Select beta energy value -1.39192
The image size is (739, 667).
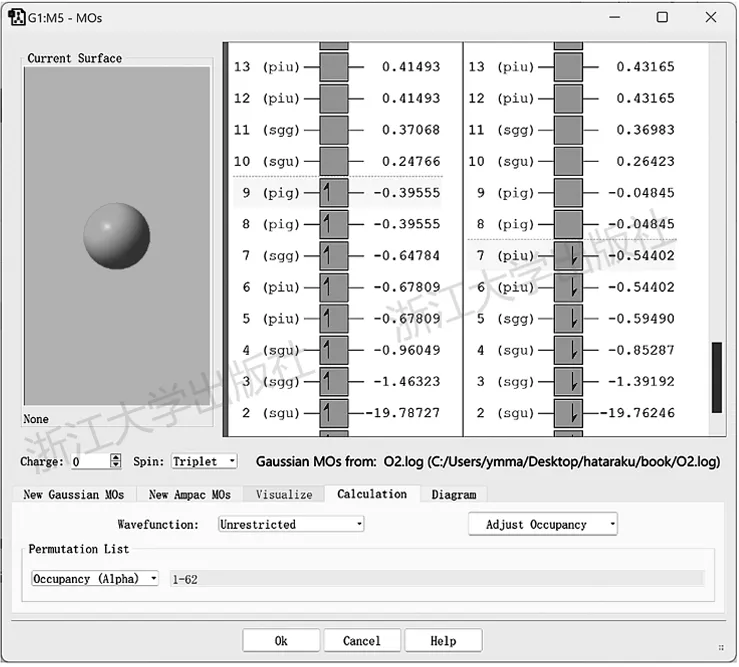[641, 382]
